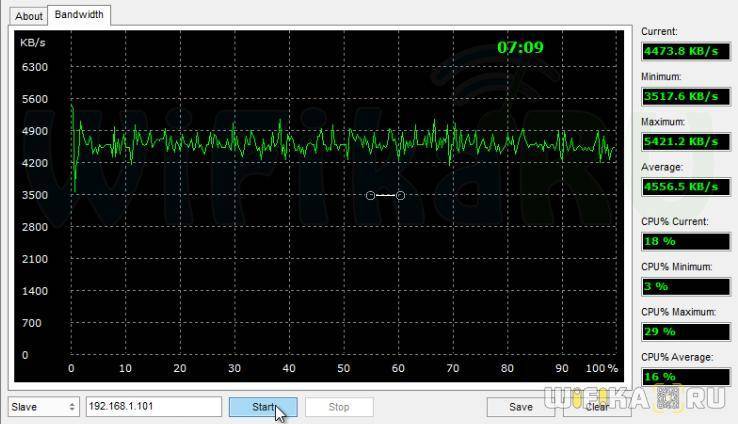This screenshot has width=738, height=424.
Task: Click the Clear button
Action: [597, 407]
